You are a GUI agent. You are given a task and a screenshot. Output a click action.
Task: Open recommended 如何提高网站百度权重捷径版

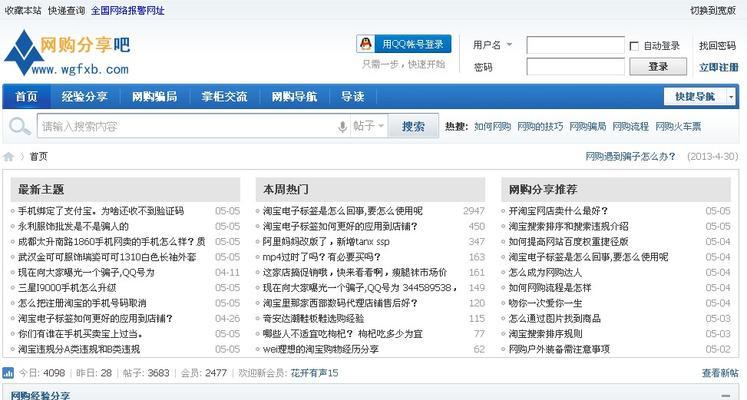click(x=568, y=241)
